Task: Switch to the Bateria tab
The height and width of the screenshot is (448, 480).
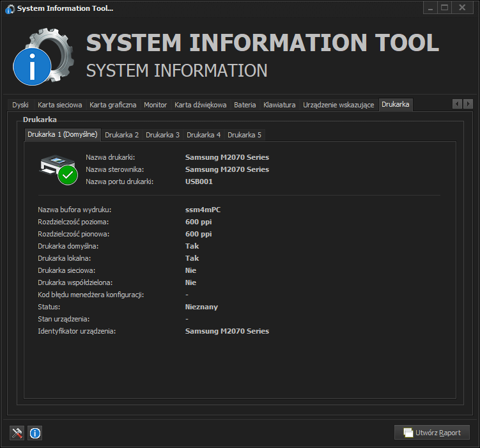Action: tap(245, 105)
